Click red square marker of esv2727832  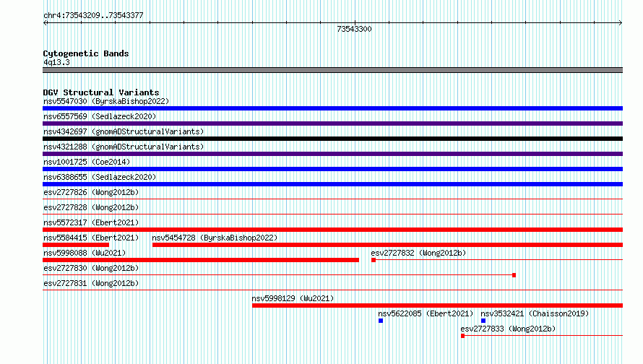[374, 260]
